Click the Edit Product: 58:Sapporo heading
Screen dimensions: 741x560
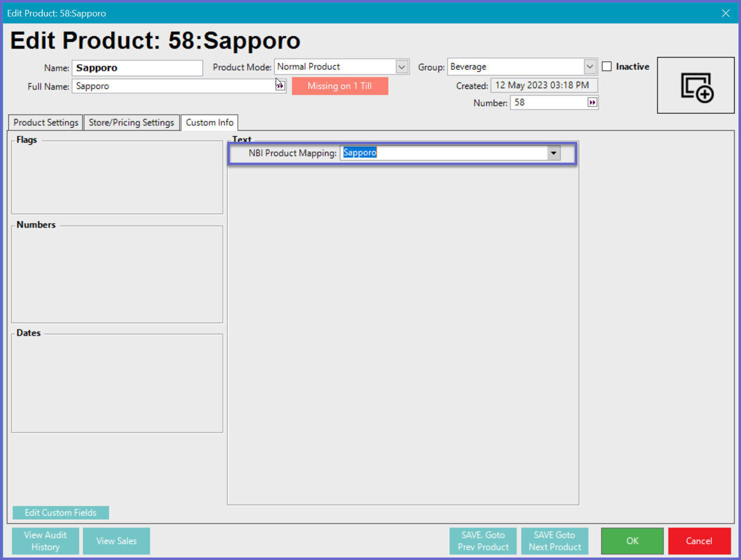pyautogui.click(x=155, y=40)
